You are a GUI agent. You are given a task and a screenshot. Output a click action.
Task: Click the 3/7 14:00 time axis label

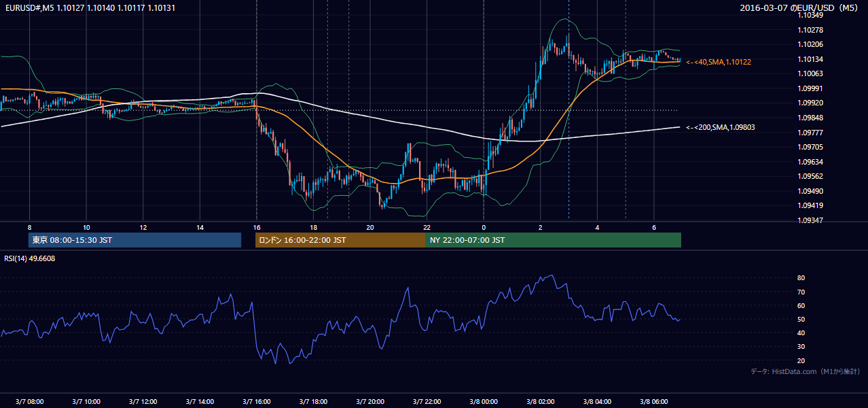200,401
